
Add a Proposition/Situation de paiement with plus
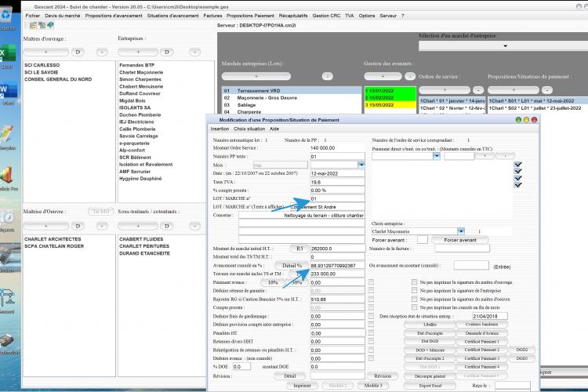(x=514, y=90)
